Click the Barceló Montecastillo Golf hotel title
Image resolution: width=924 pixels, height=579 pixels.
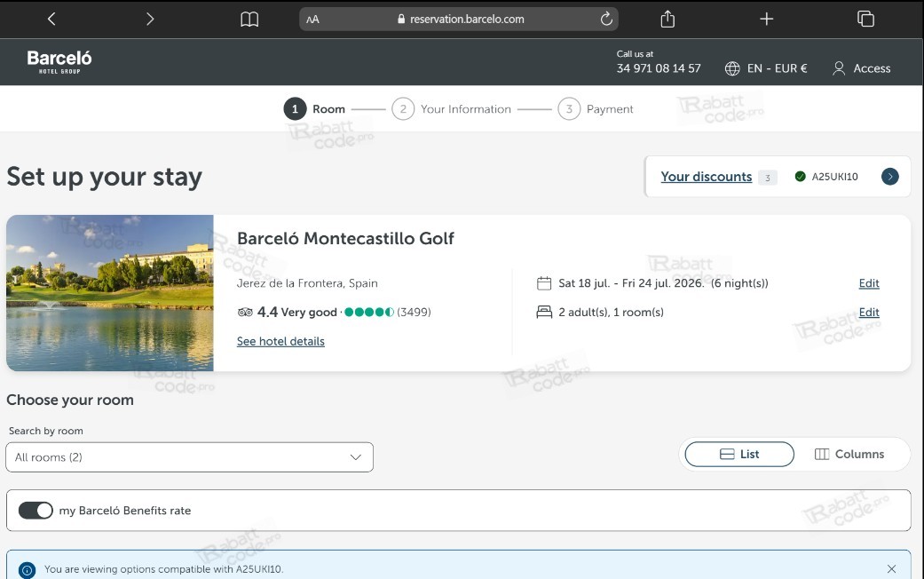(345, 238)
